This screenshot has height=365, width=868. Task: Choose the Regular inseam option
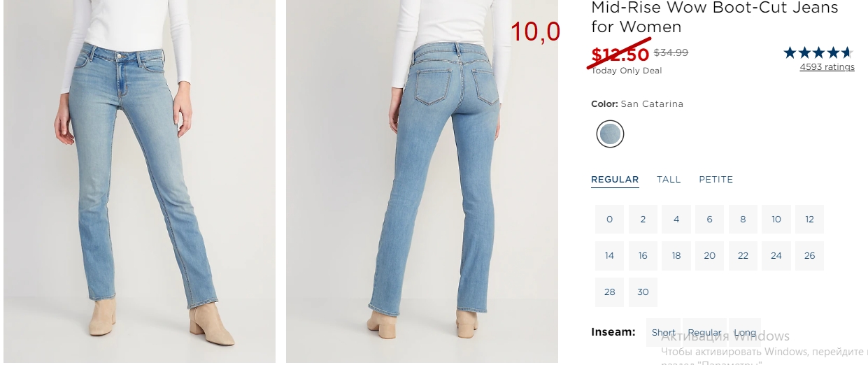pos(704,333)
